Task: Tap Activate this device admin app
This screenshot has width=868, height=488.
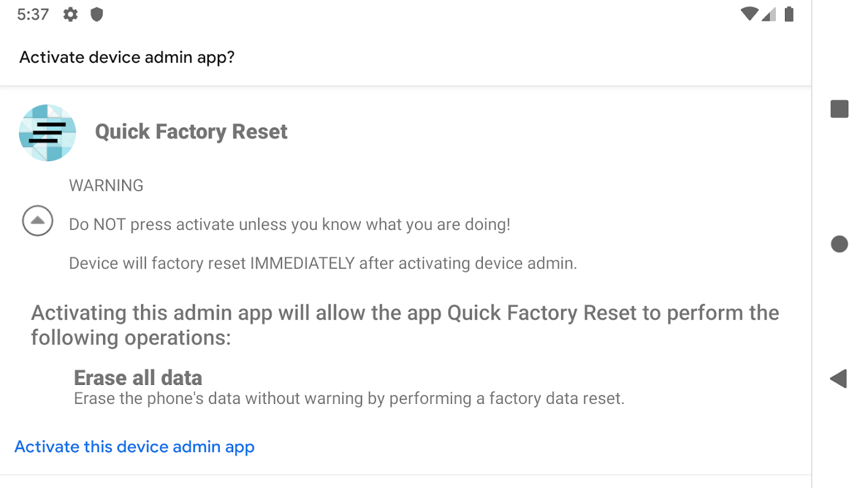Action: point(134,447)
